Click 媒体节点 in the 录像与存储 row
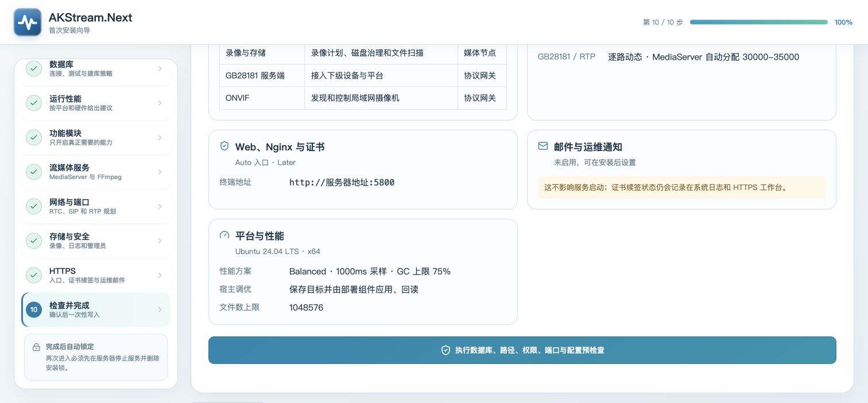This screenshot has height=403, width=868. click(480, 53)
